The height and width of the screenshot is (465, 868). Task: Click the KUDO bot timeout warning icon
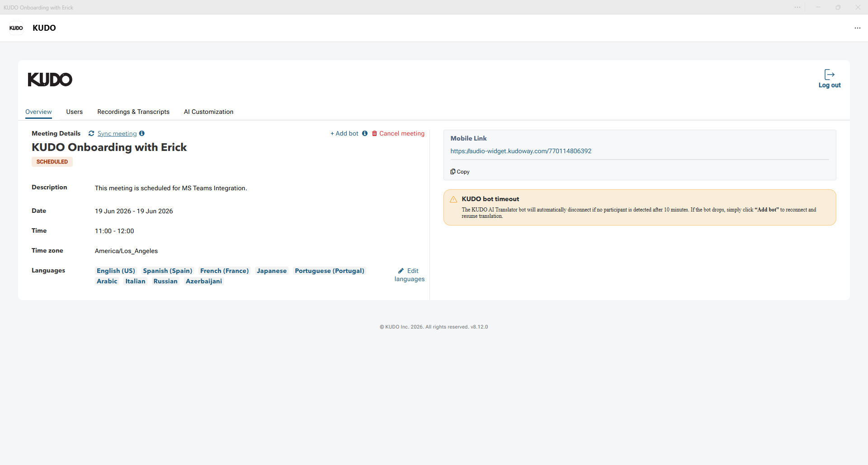(453, 199)
